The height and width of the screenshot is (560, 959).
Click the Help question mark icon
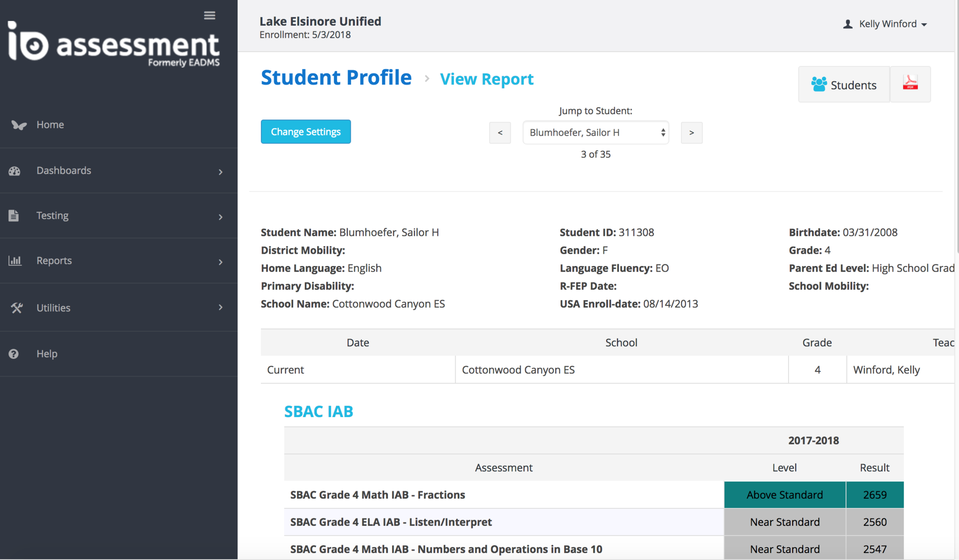point(14,354)
